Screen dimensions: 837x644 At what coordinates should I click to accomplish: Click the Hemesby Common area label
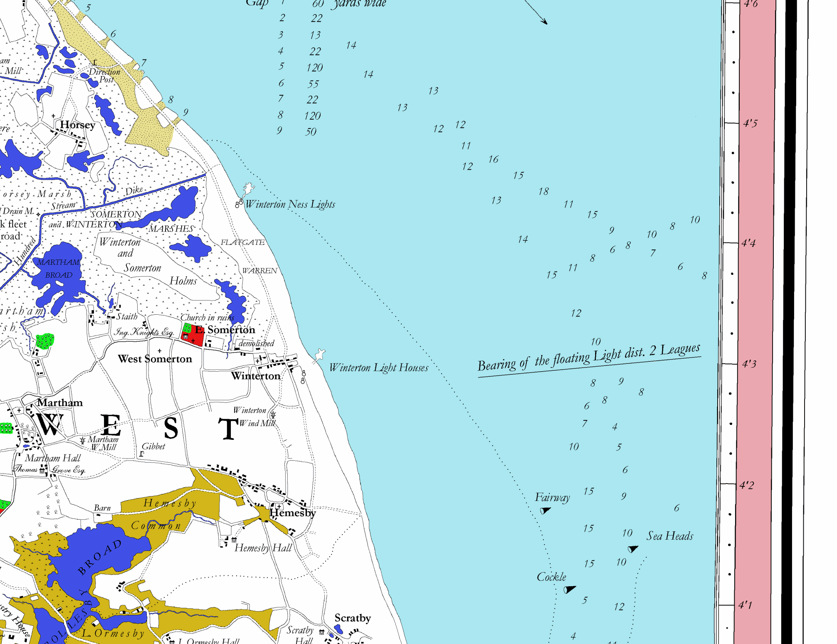tap(163, 515)
